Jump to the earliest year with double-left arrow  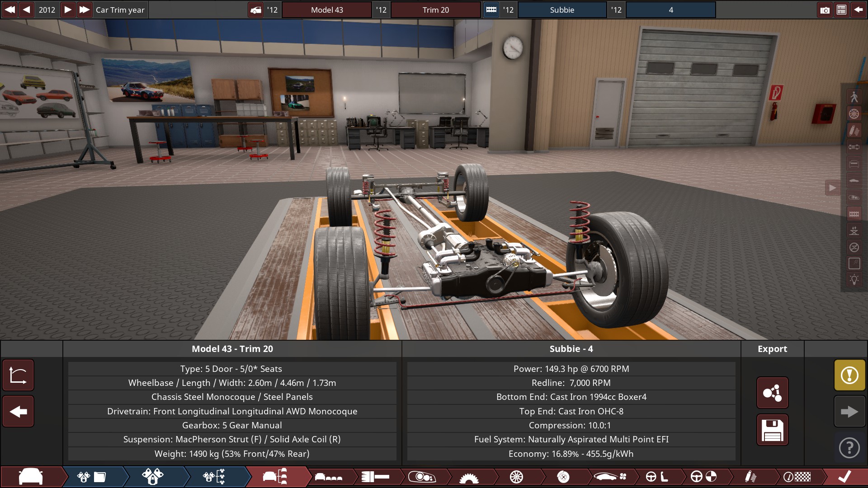[x=9, y=9]
